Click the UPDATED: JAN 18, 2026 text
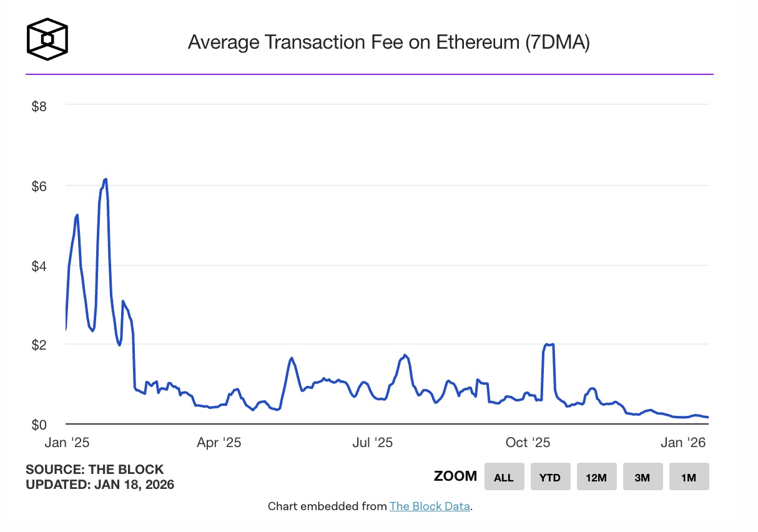The height and width of the screenshot is (532, 758). [x=100, y=484]
